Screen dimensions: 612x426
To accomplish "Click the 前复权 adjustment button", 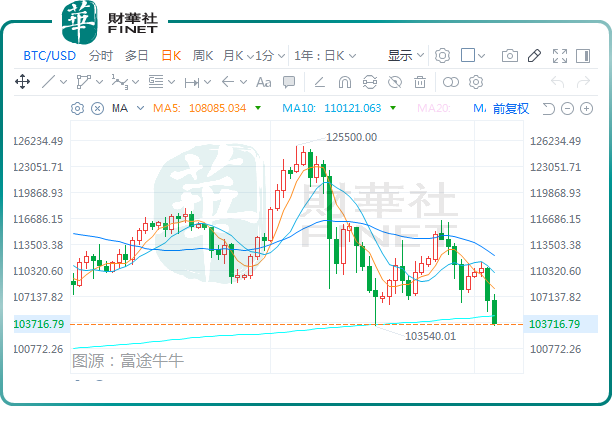I will click(510, 108).
